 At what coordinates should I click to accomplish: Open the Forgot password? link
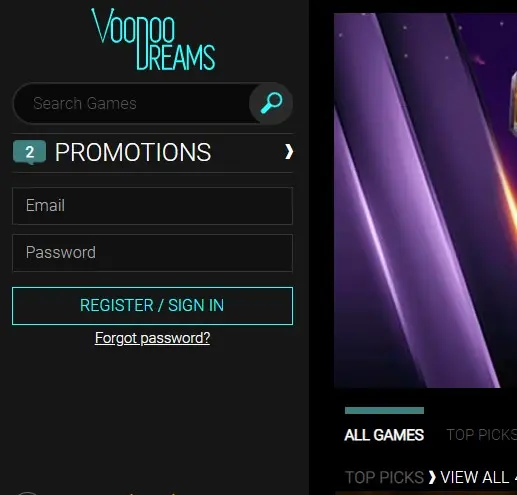coord(152,338)
